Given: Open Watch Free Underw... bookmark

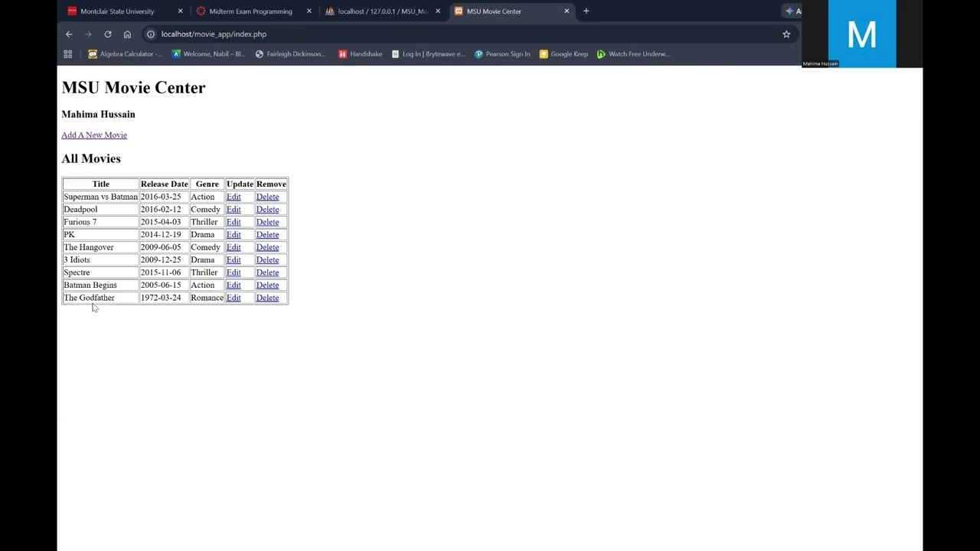Looking at the screenshot, I should [x=633, y=54].
